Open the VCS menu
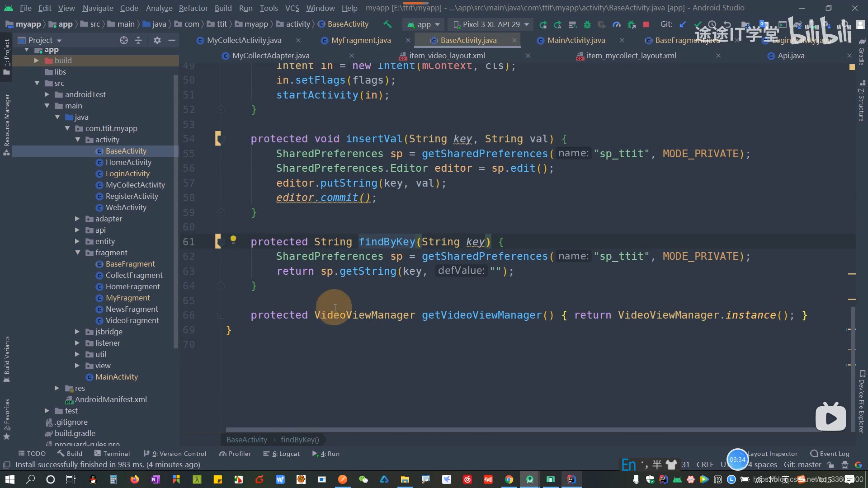The height and width of the screenshot is (488, 868). point(292,8)
